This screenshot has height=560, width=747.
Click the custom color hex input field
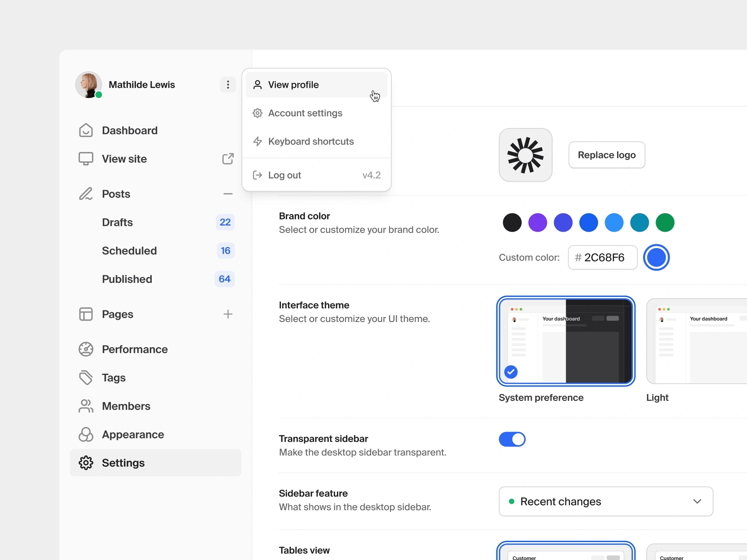click(602, 257)
